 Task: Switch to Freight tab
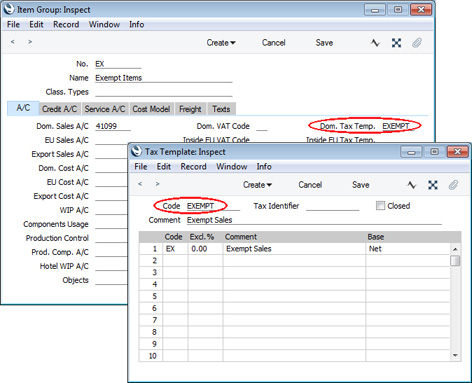point(190,109)
